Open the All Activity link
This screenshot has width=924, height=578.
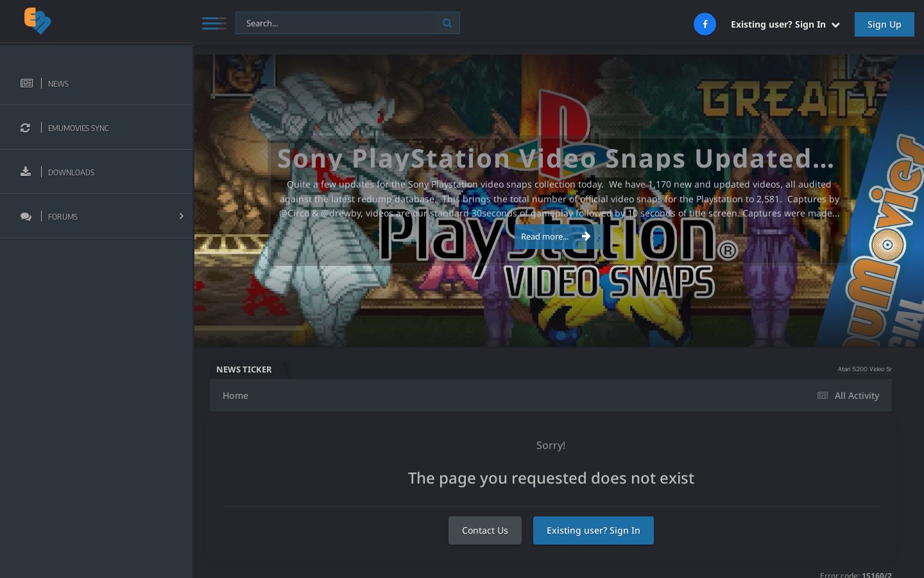848,396
